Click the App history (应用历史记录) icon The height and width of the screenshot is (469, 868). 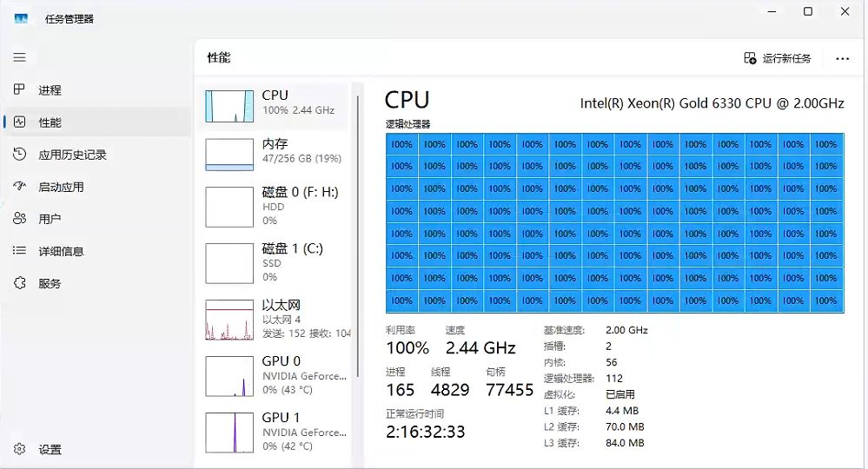[x=19, y=155]
